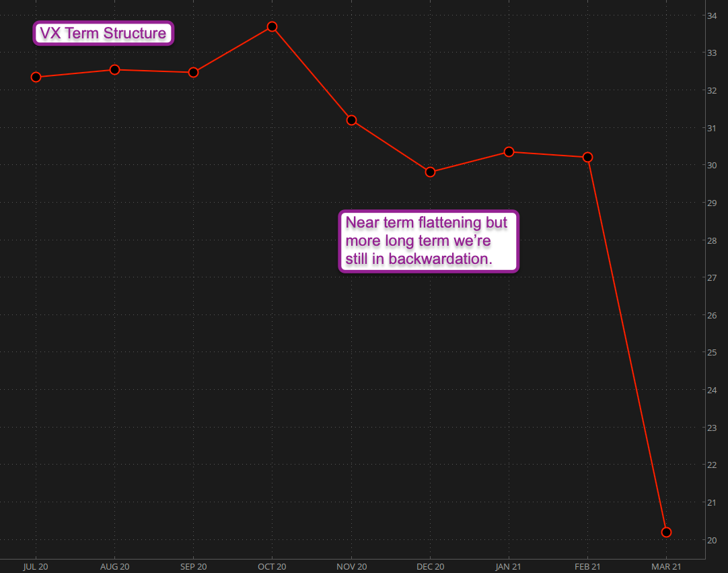Click the 23 value on price axis
Screen dimensions: 728x573
[712, 428]
